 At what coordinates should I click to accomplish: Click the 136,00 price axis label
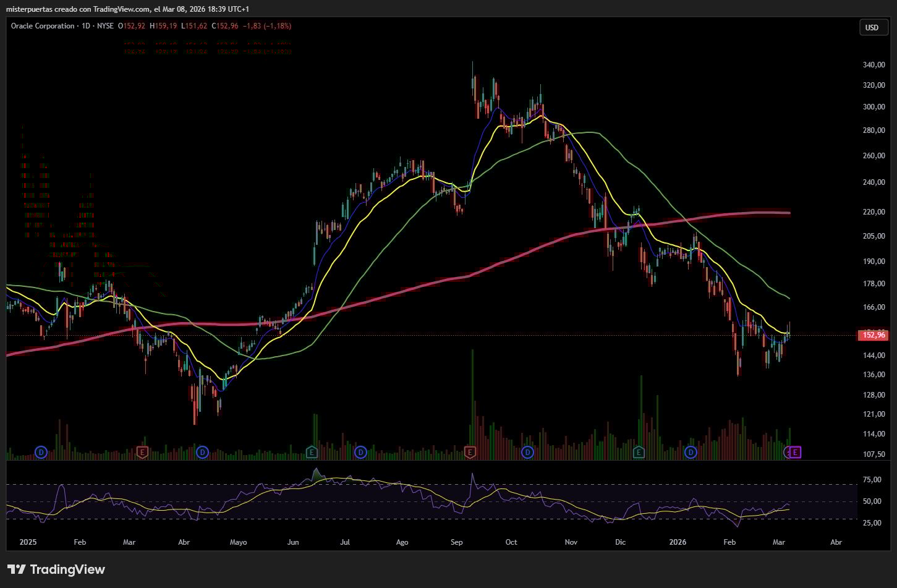(x=874, y=375)
